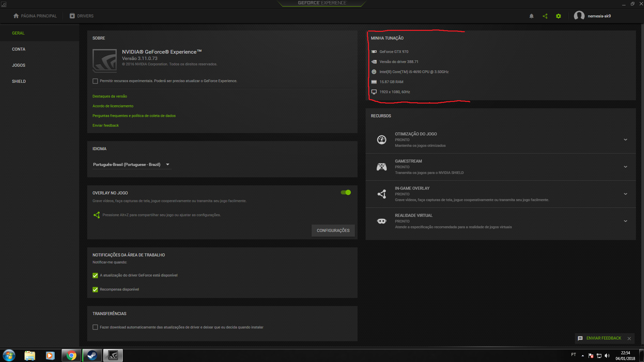Select Jogos in the sidebar
This screenshot has height=362, width=644.
click(40, 65)
